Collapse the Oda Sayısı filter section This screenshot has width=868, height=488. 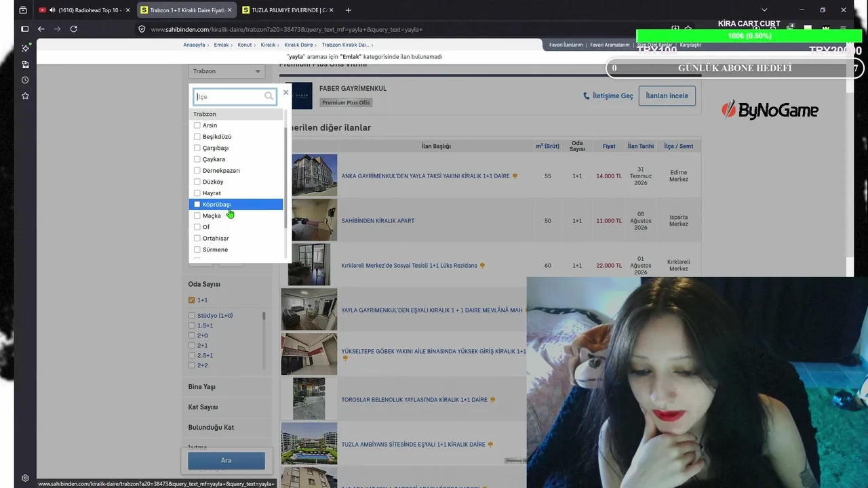204,284
